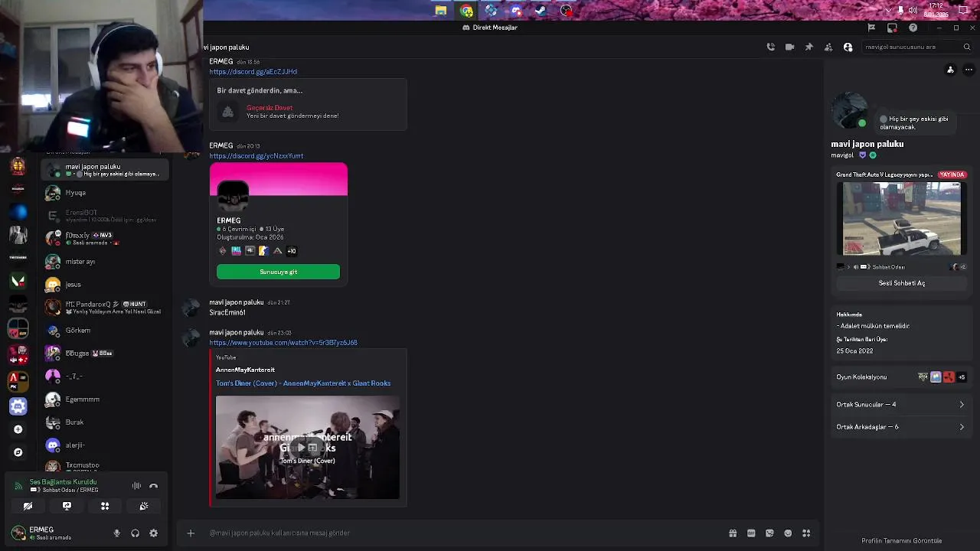Share your screen in voice panel
The width and height of the screenshot is (980, 551).
tap(67, 506)
